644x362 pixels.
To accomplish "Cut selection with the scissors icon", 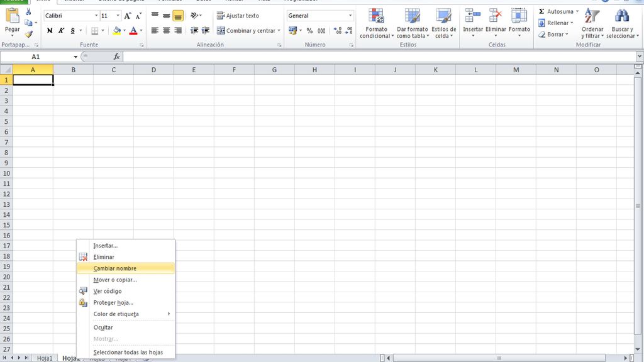I will (28, 12).
